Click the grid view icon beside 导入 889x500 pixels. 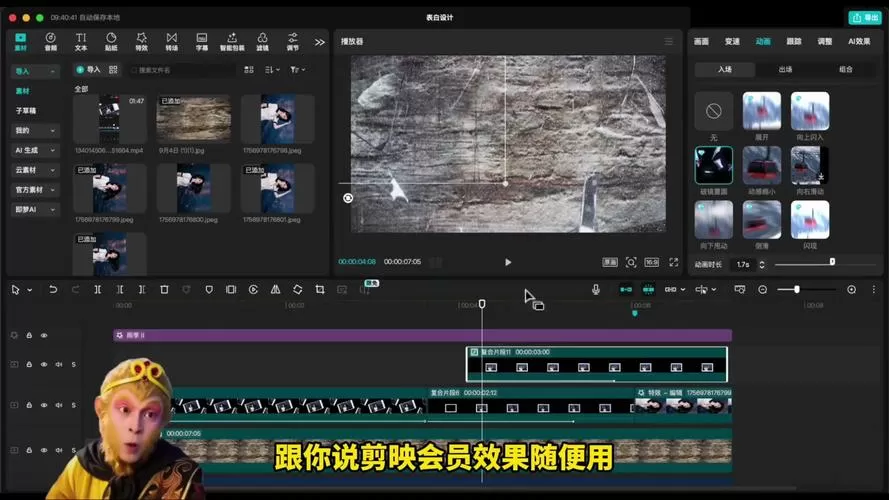coord(113,70)
